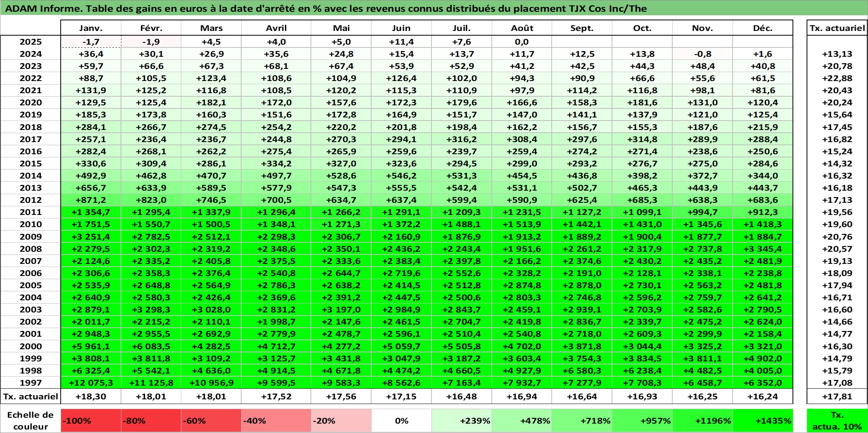Click cell value +284,1
This screenshot has height=433, width=868.
click(x=91, y=127)
